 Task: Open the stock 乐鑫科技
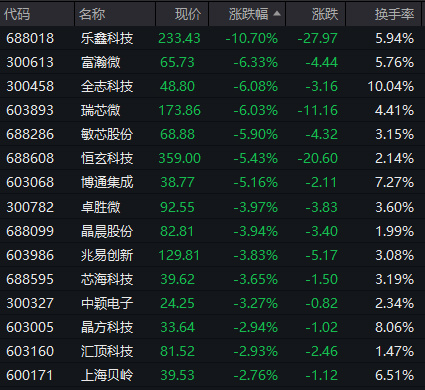107,38
